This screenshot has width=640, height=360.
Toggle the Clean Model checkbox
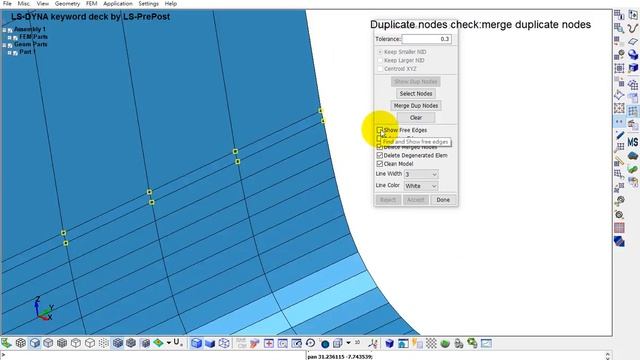(380, 164)
